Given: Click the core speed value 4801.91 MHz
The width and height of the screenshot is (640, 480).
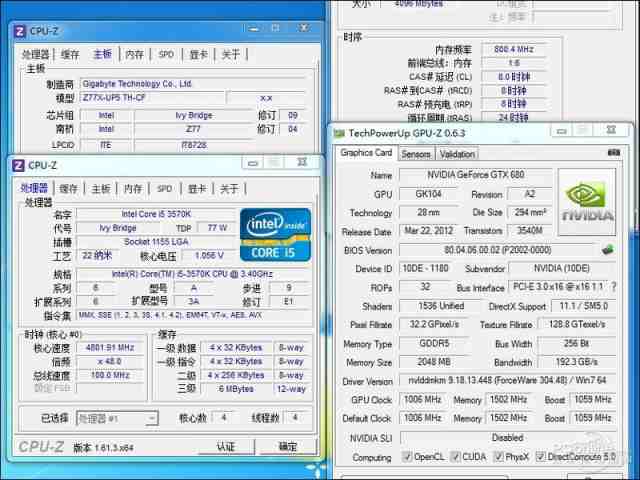Looking at the screenshot, I should [x=110, y=348].
